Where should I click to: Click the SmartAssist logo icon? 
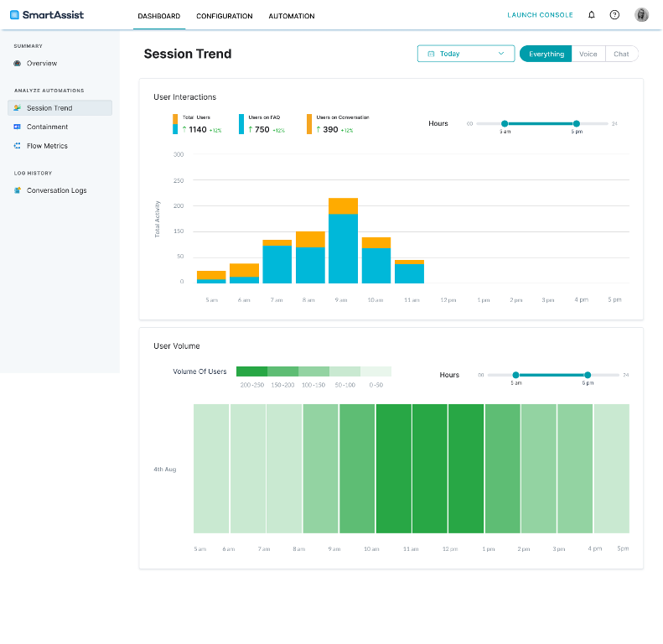coord(14,15)
